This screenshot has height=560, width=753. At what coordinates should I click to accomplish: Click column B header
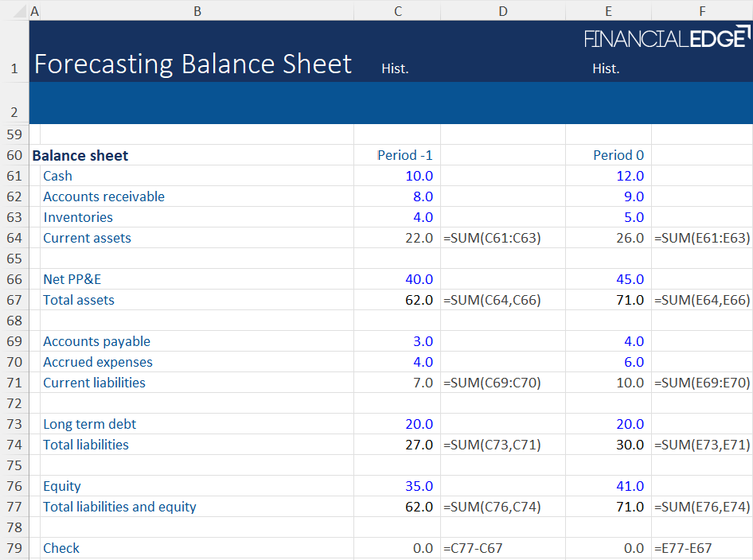pyautogui.click(x=197, y=11)
